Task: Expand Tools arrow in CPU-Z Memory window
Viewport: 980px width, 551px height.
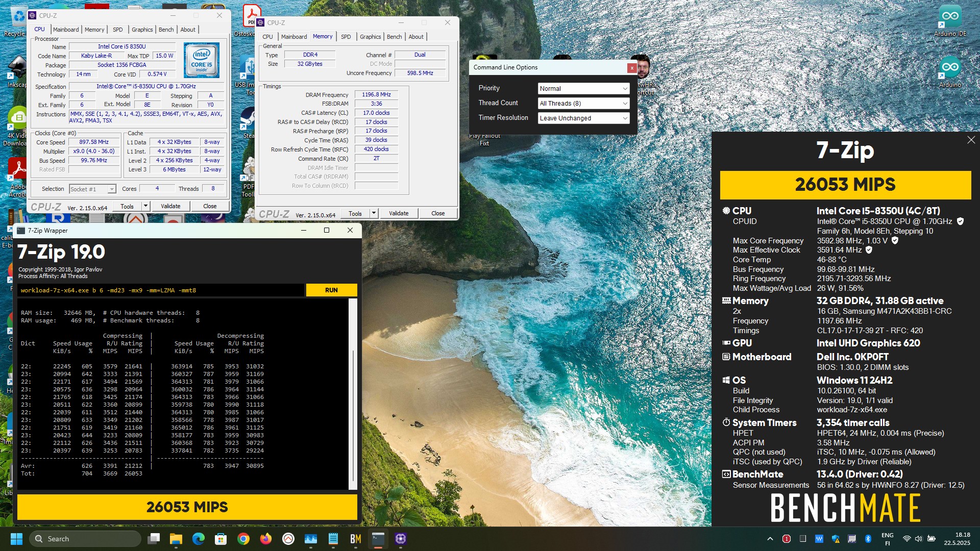Action: click(x=374, y=213)
